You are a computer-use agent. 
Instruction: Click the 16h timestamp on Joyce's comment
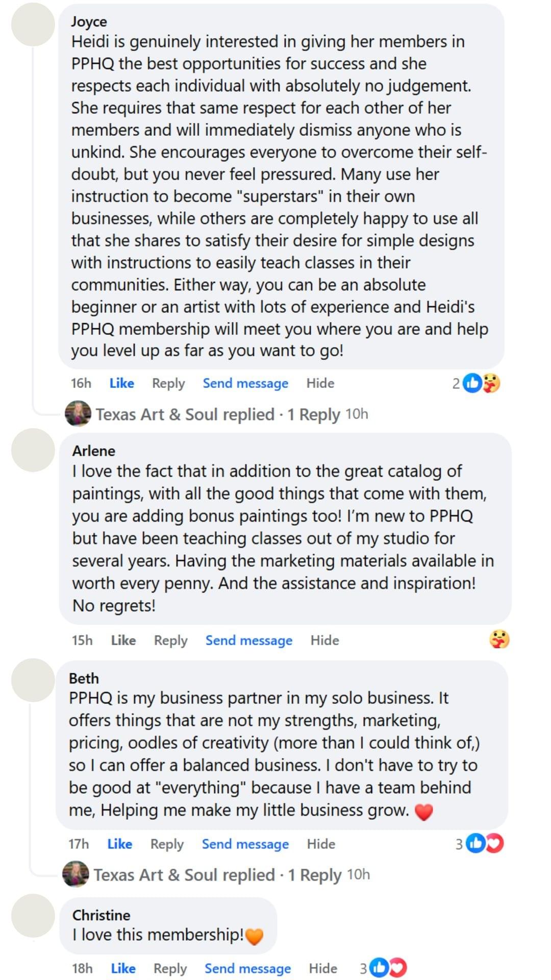[81, 383]
